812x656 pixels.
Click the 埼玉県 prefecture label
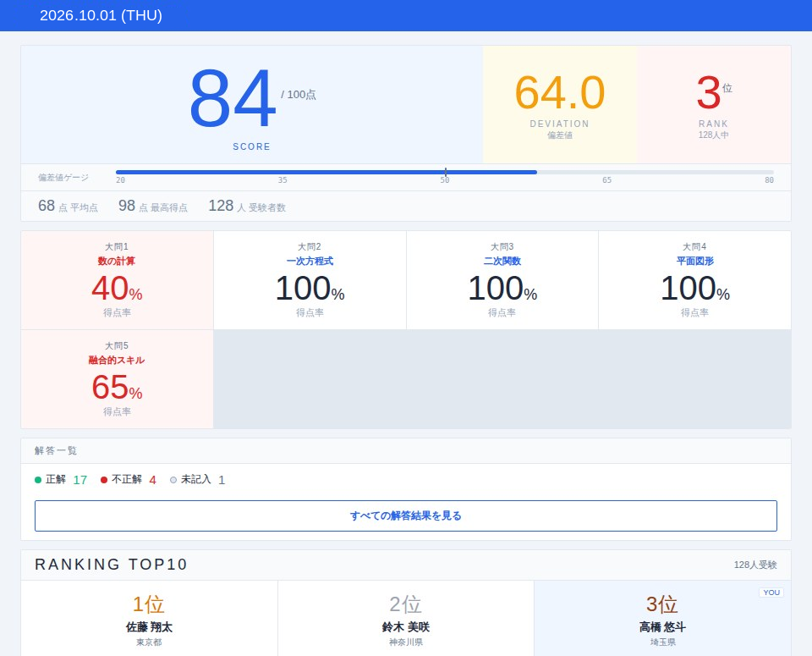coord(662,642)
